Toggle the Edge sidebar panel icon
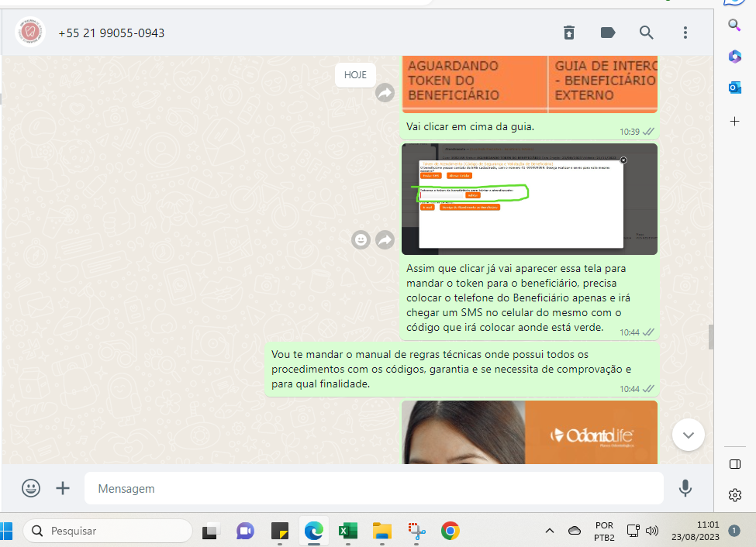This screenshot has height=547, width=756. (x=735, y=464)
